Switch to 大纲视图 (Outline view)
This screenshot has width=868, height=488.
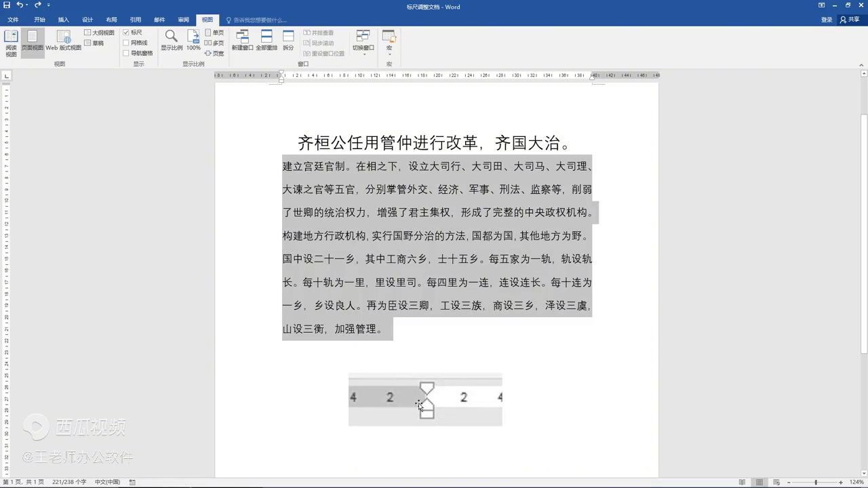(99, 33)
